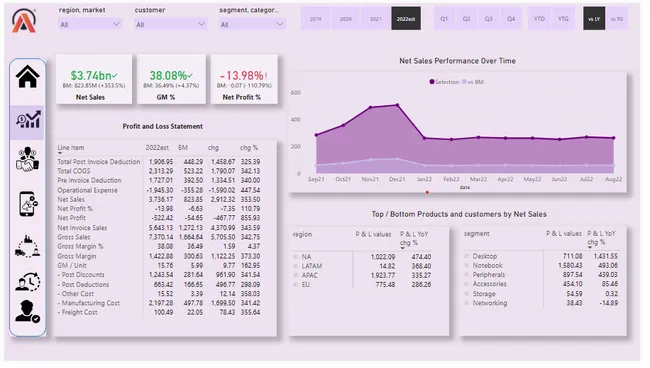Viewport: 650px width, 368px height.
Task: Click the Sep21 data point on chart
Action: coord(316,135)
